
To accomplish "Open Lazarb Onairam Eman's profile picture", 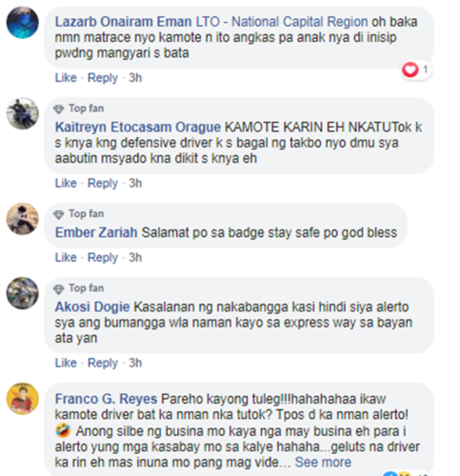I will (23, 23).
